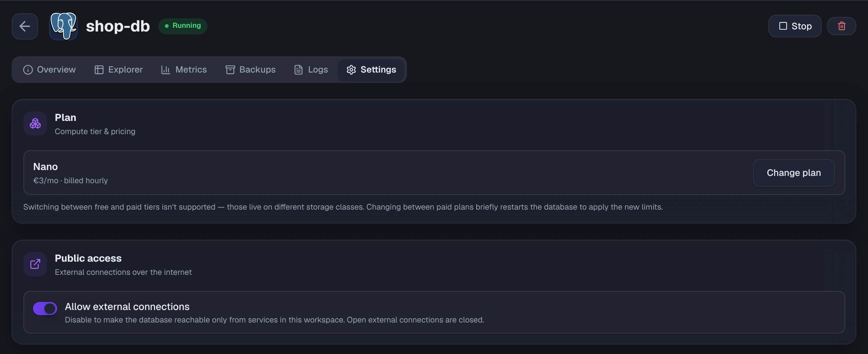Open the Backups tab
868x354 pixels.
[250, 70]
